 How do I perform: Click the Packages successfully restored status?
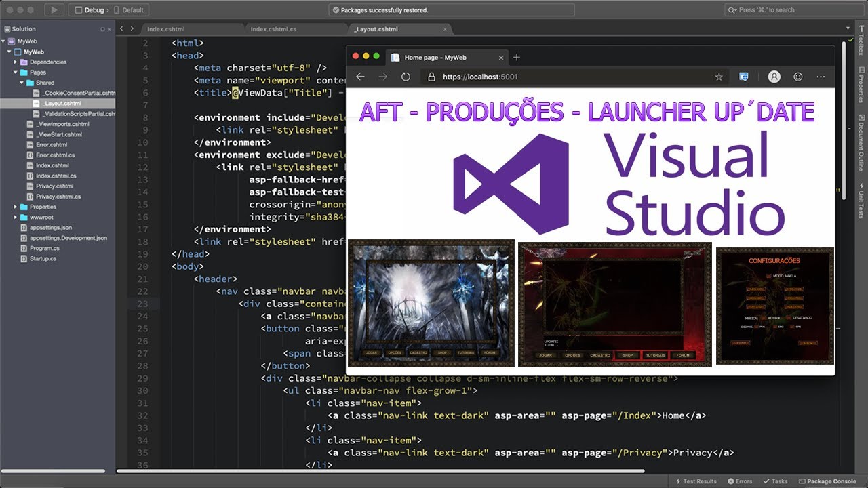coord(384,10)
